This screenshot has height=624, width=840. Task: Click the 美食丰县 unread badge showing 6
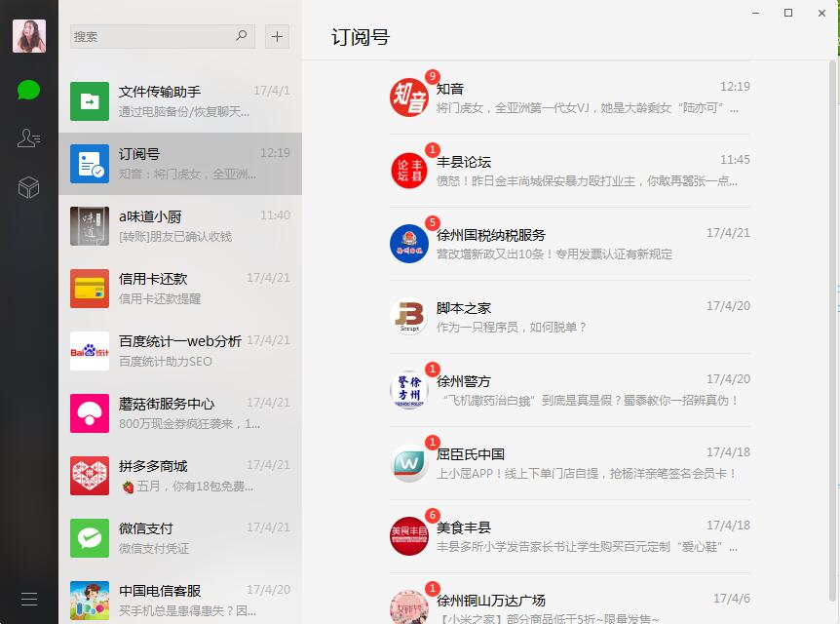coord(433,515)
